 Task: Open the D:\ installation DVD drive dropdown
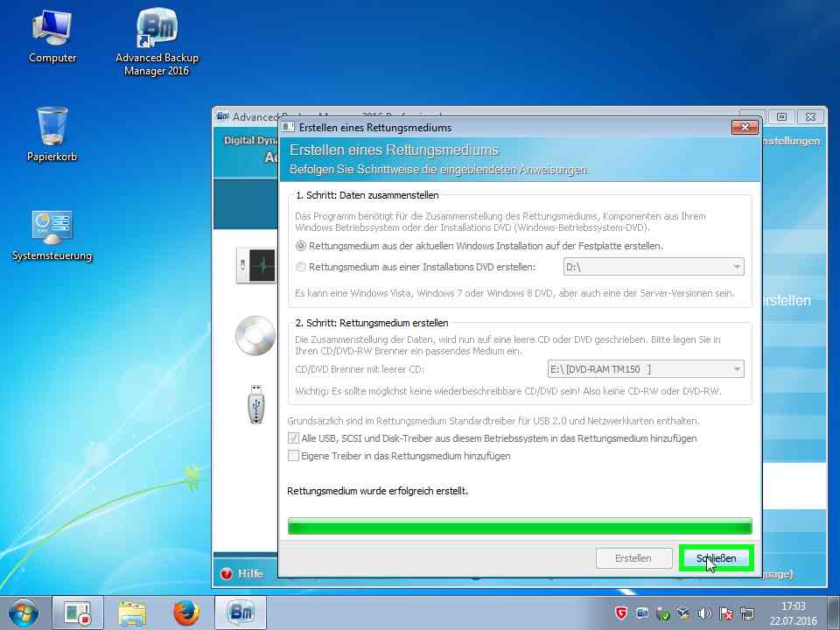point(654,267)
